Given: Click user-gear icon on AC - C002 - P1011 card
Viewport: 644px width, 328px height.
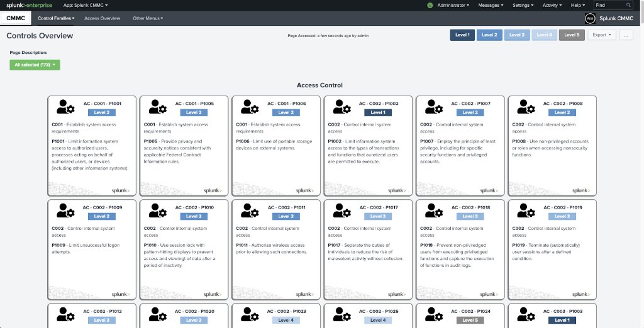Looking at the screenshot, I should pos(249,210).
